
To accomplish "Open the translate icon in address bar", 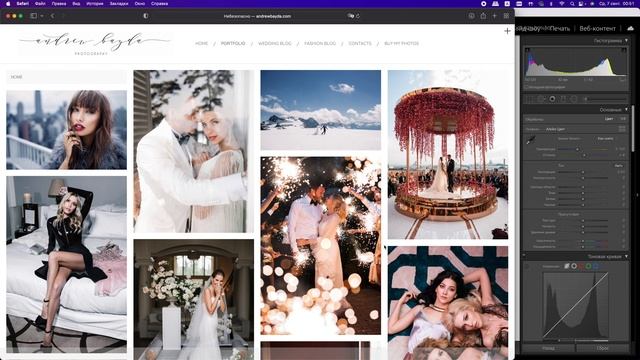I will 350,16.
